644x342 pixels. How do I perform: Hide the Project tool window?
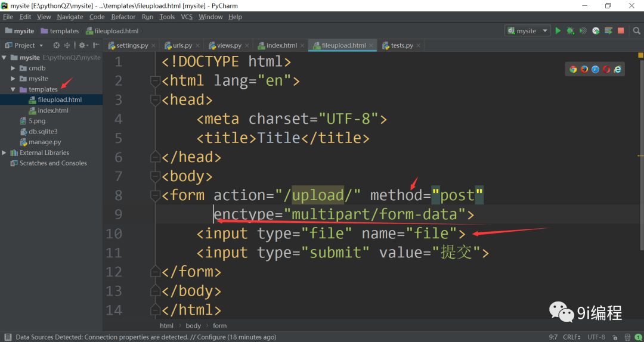click(96, 45)
